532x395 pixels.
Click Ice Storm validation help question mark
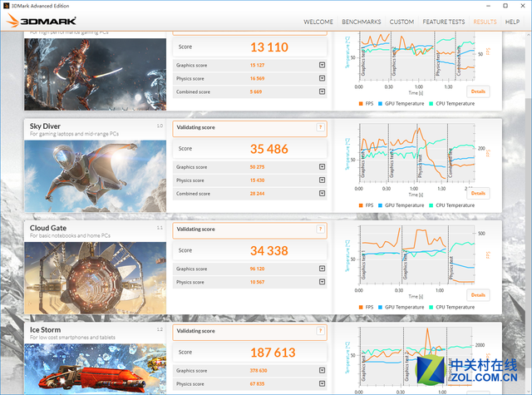pyautogui.click(x=320, y=331)
